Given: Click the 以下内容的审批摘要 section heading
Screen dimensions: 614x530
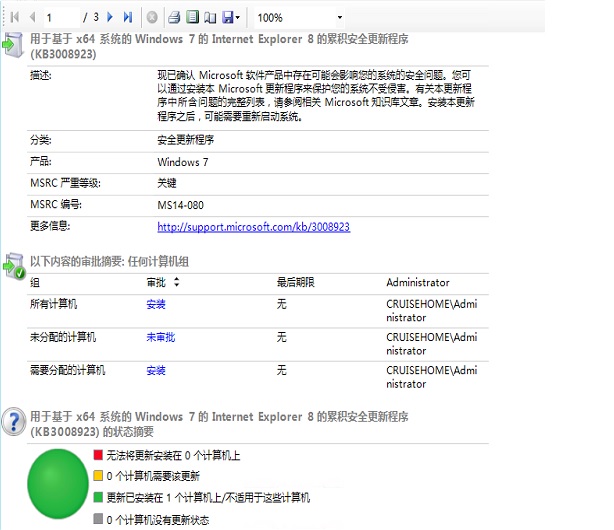Looking at the screenshot, I should tap(110, 261).
